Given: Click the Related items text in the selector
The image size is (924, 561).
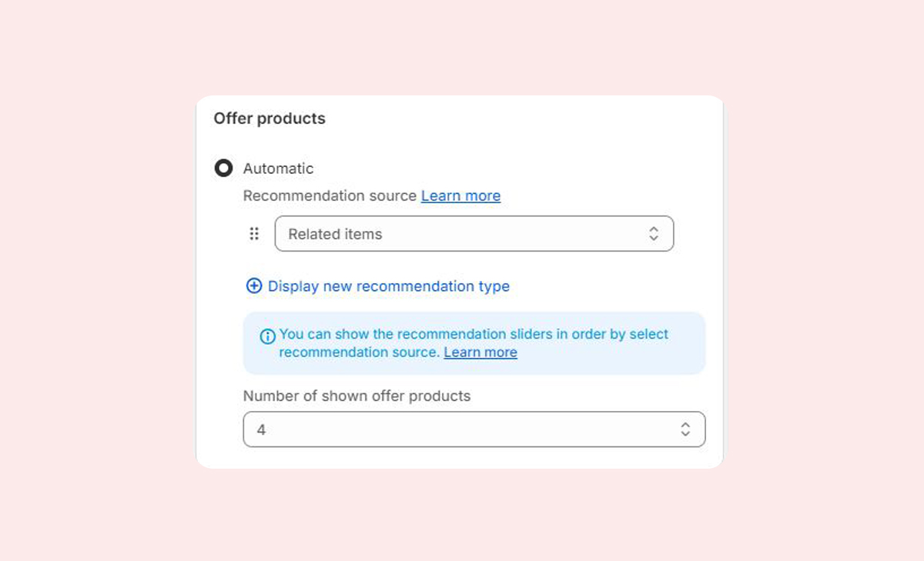Looking at the screenshot, I should click(x=335, y=234).
